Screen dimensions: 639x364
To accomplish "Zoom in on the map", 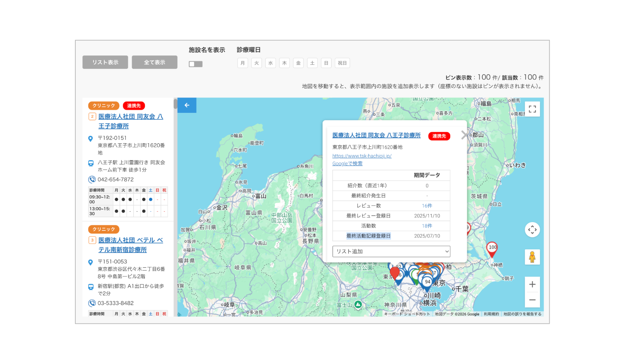I will (x=532, y=284).
